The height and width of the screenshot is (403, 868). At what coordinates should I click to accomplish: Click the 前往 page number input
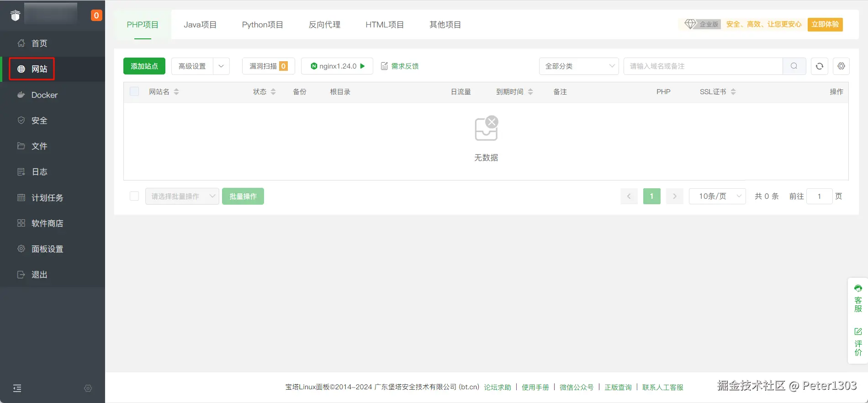pyautogui.click(x=820, y=196)
